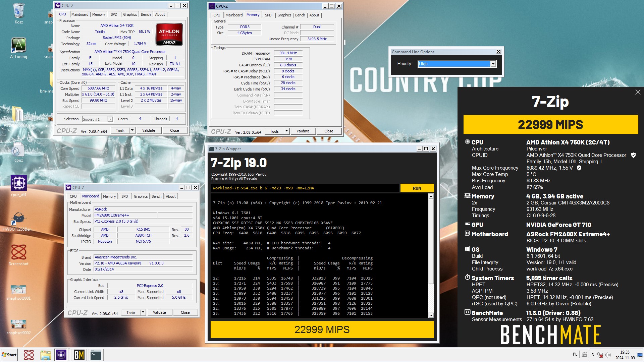644x362 pixels.
Task: Click Max Core Frequency verified shield
Action: click(579, 168)
